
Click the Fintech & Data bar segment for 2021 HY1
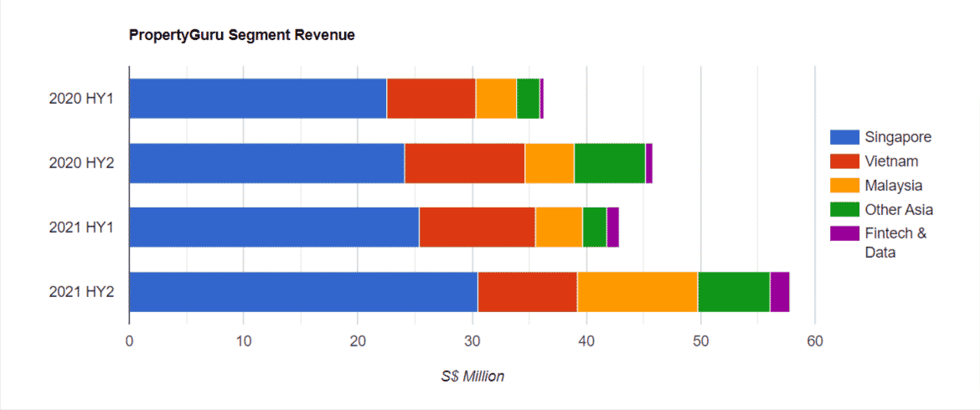tap(613, 227)
